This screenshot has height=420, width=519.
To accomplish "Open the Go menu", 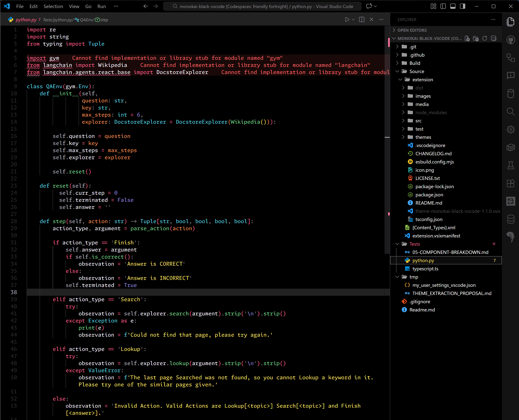I will pos(88,6).
